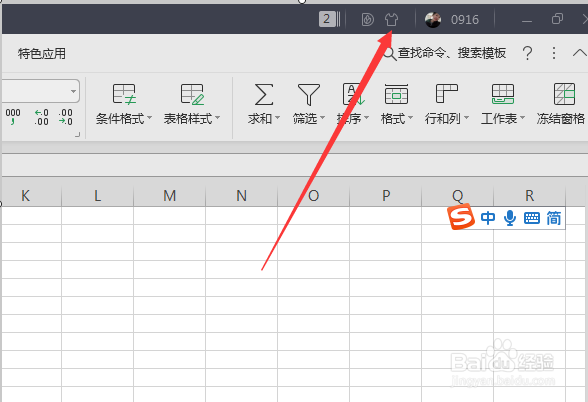This screenshot has width=588, height=402.
Task: Click the leaf icon beside the skin icon
Action: [368, 19]
